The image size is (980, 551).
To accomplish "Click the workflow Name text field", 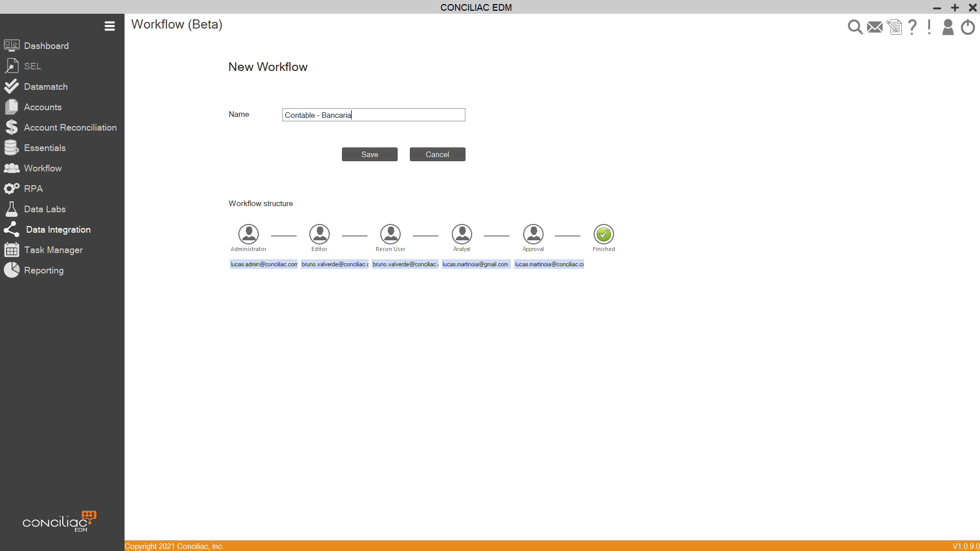I will coord(374,115).
